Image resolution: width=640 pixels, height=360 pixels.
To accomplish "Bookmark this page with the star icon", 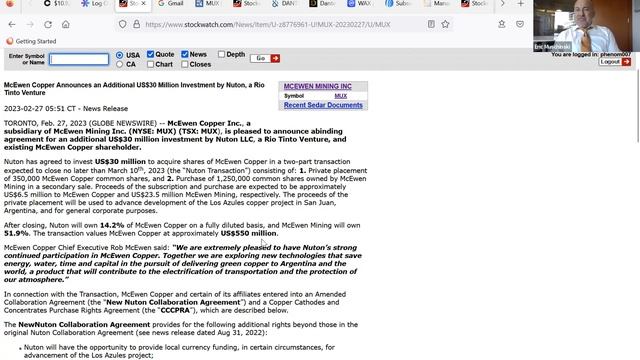I will tap(445, 24).
